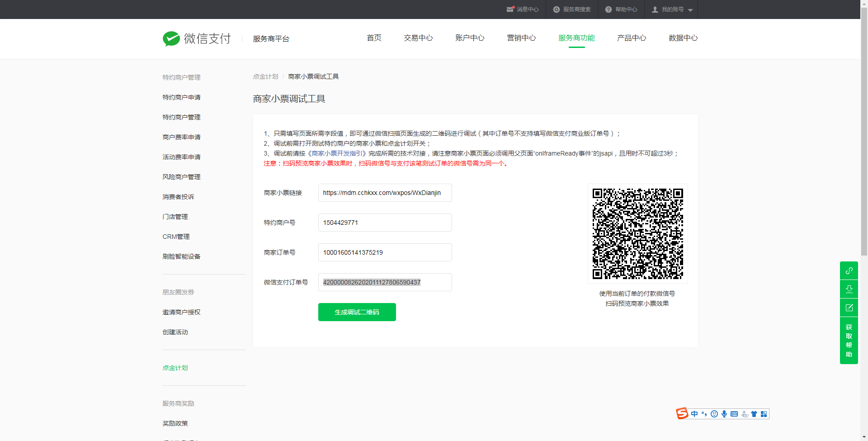Click the 帮助中心 text in top bar
The height and width of the screenshot is (441, 868).
(626, 9)
